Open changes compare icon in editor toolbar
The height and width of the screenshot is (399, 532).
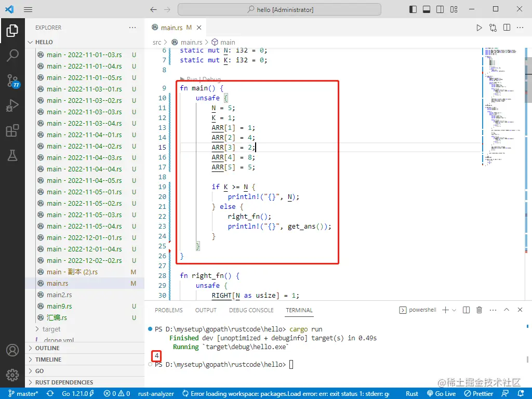point(493,28)
